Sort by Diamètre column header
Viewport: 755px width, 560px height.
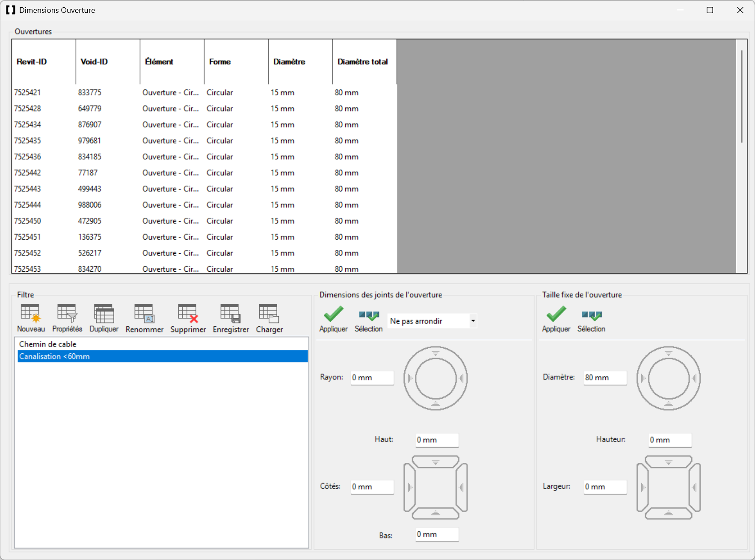[x=300, y=62]
